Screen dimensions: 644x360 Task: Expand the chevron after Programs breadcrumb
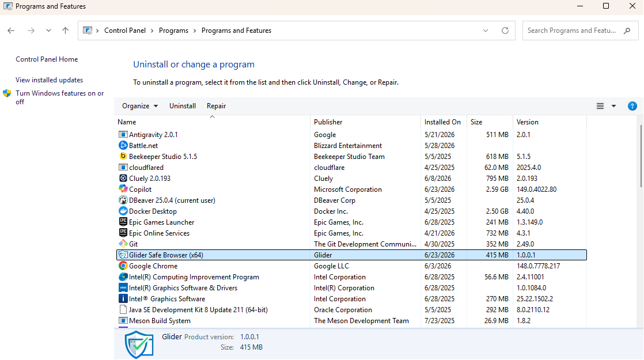coord(195,31)
